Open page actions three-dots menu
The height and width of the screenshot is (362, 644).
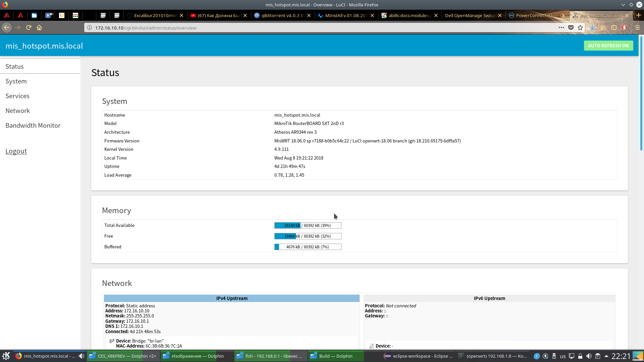coord(561,28)
